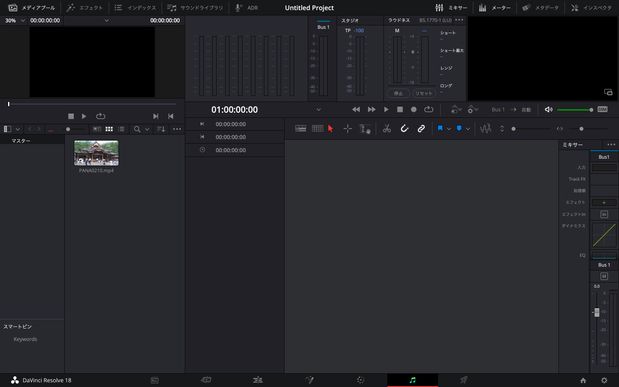Open the timeline view options icon
619x387 pixels.
click(301, 129)
